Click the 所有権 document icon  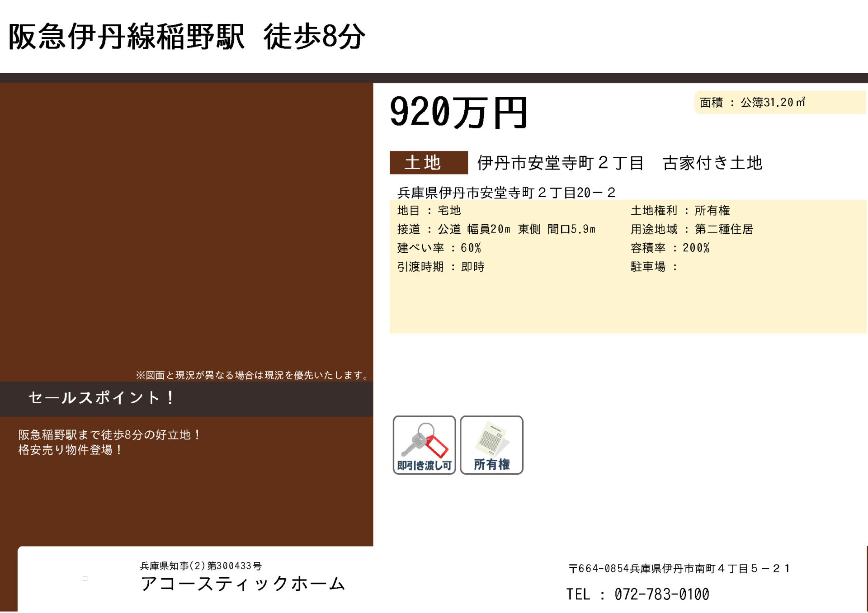tap(491, 445)
